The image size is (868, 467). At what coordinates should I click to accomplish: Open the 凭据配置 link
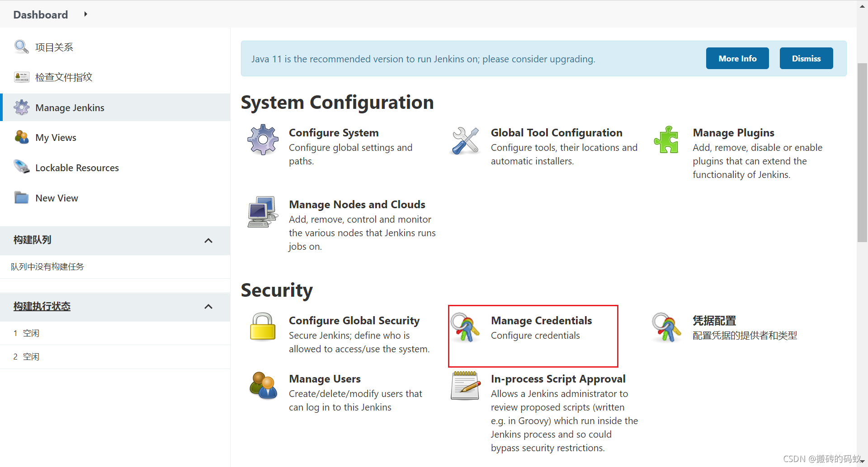click(714, 321)
